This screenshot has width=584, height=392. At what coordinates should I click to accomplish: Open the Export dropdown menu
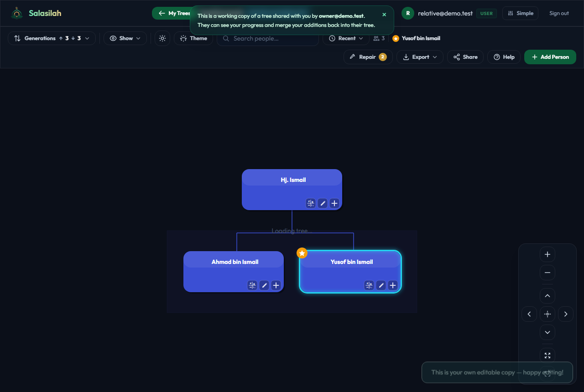[420, 57]
